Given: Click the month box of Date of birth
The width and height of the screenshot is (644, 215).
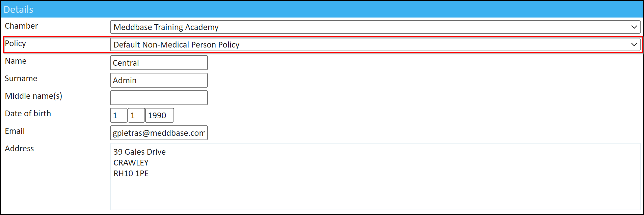Looking at the screenshot, I should [x=136, y=115].
